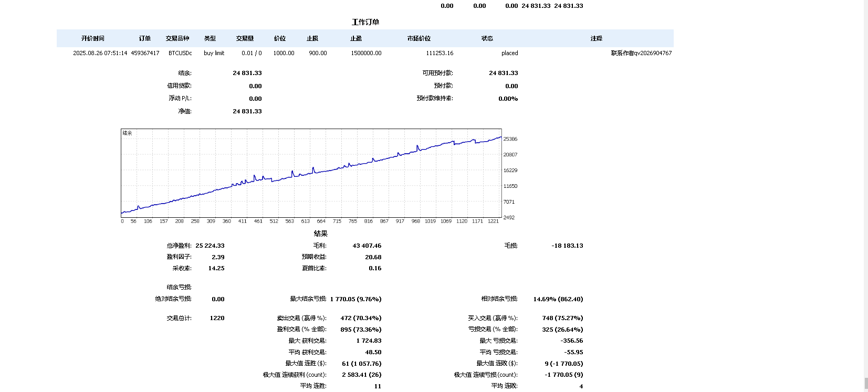868x392 pixels.
Task: Click the placed status cell
Action: click(x=509, y=53)
